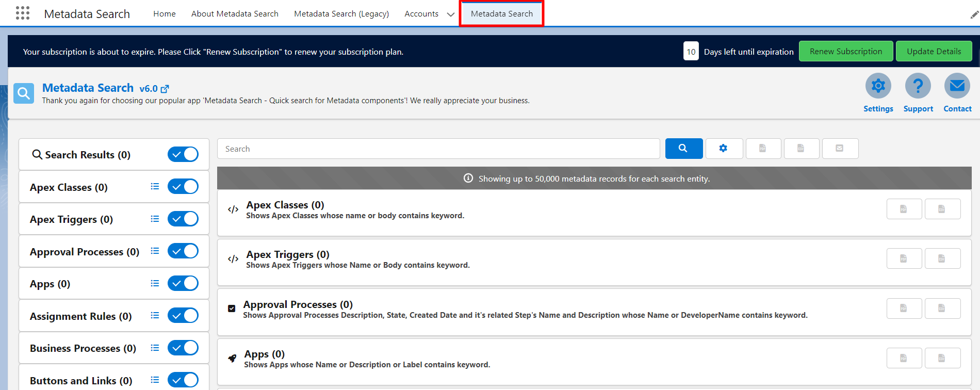Open the Accounts tab
The height and width of the screenshot is (390, 980).
[421, 14]
